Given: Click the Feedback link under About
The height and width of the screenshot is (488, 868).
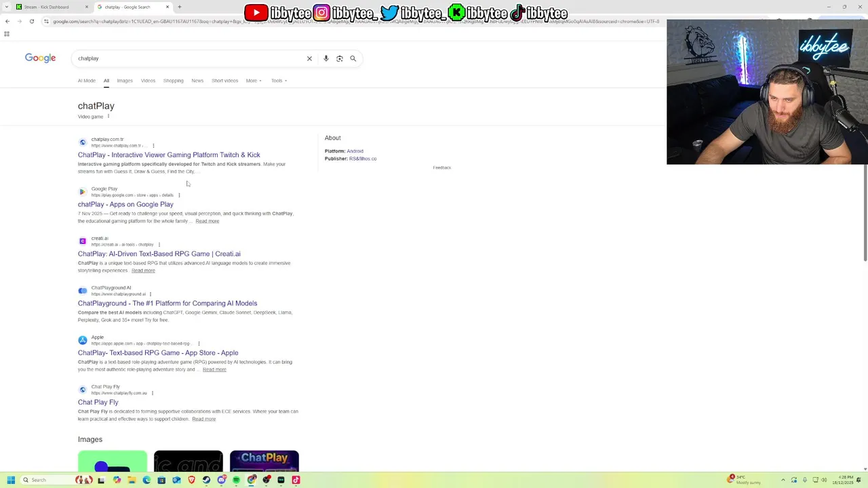Looking at the screenshot, I should pyautogui.click(x=441, y=167).
